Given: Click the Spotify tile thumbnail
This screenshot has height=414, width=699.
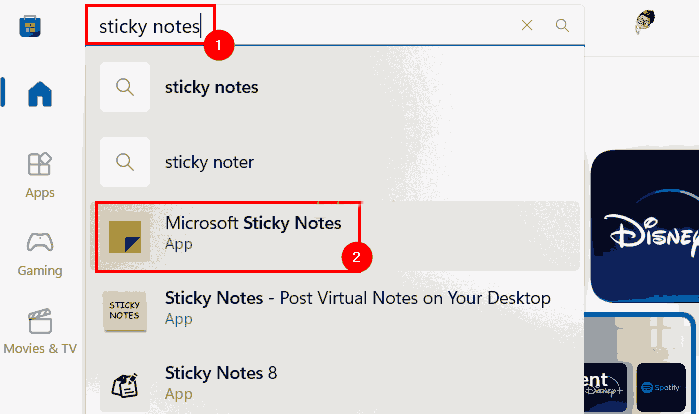Looking at the screenshot, I should point(661,387).
